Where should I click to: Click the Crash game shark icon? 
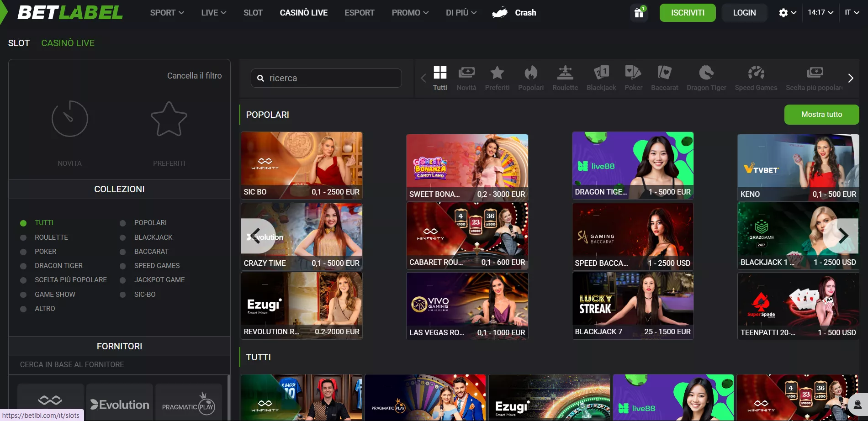(x=501, y=12)
